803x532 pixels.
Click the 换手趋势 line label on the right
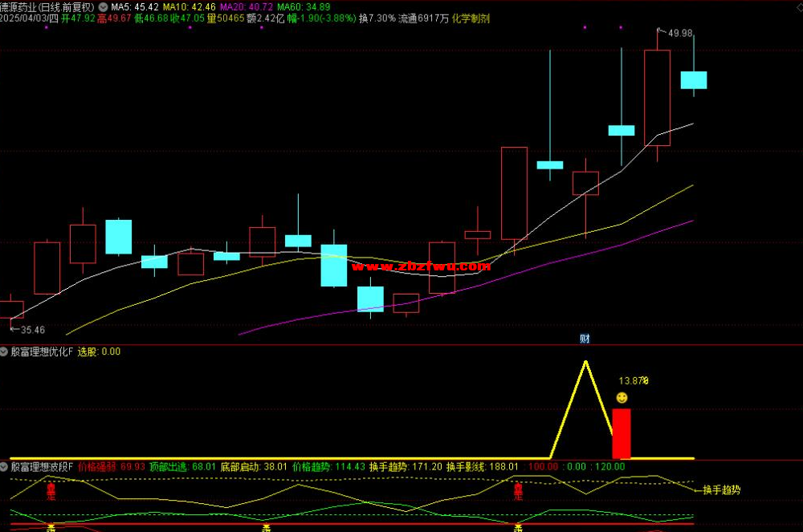pos(720,489)
